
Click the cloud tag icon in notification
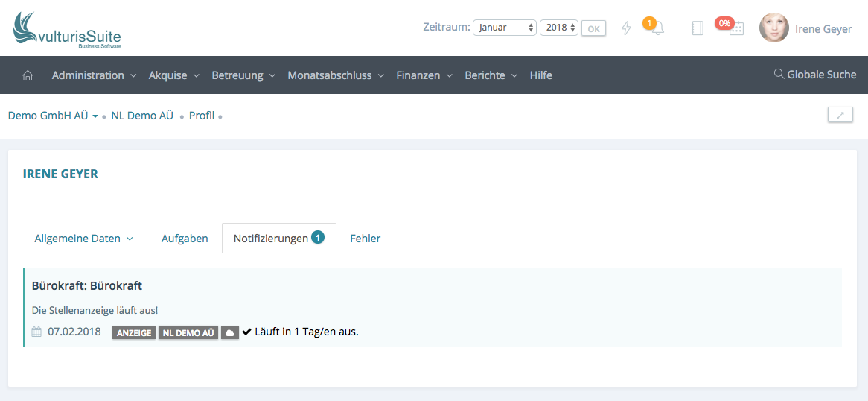pos(230,332)
